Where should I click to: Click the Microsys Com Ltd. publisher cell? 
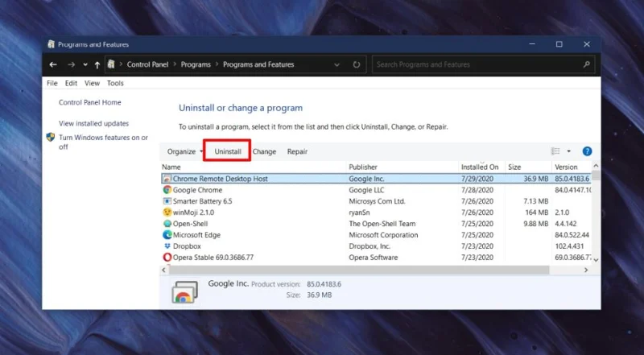coord(377,201)
